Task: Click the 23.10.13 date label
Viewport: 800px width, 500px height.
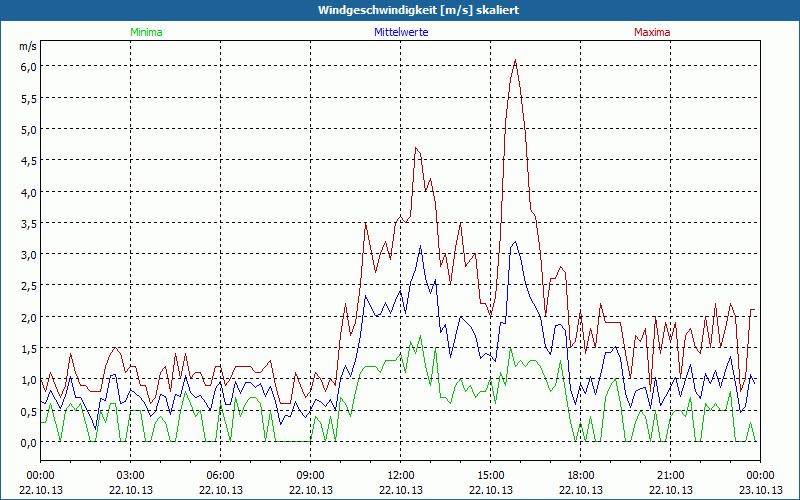Action: 760,490
